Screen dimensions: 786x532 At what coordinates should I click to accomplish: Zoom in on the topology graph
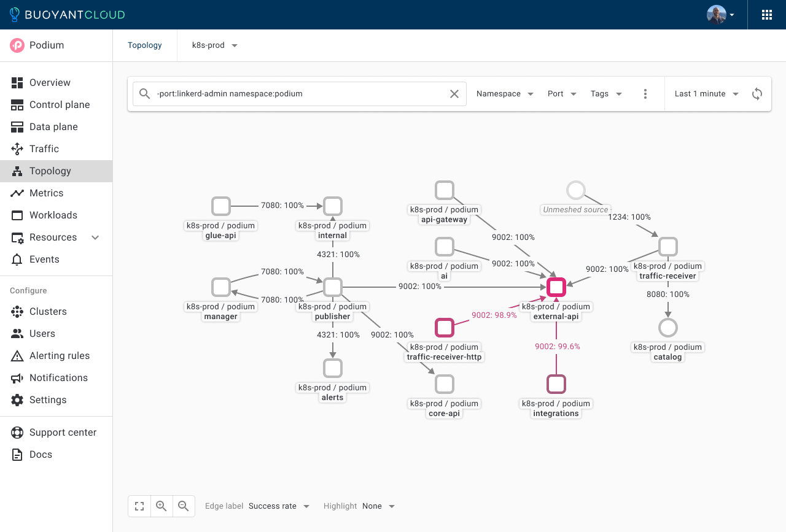coord(161,506)
